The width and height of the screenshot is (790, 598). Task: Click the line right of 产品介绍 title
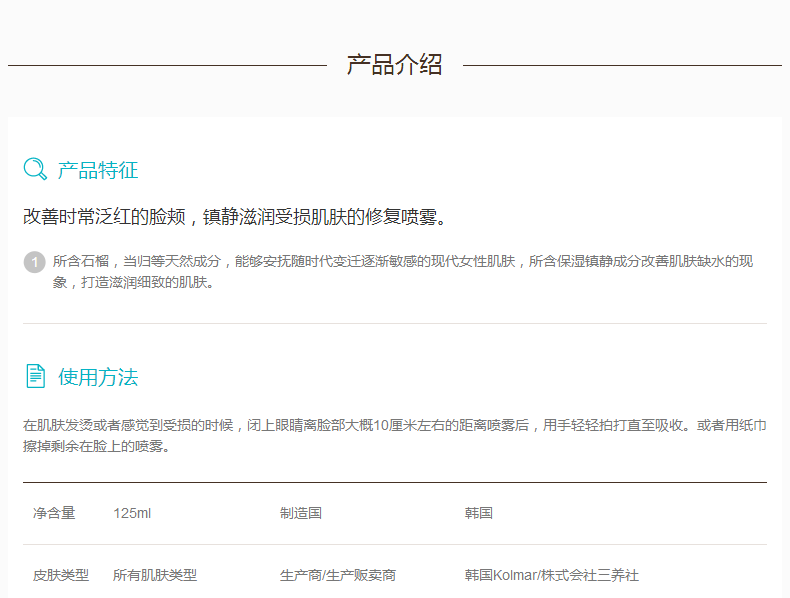pos(622,66)
